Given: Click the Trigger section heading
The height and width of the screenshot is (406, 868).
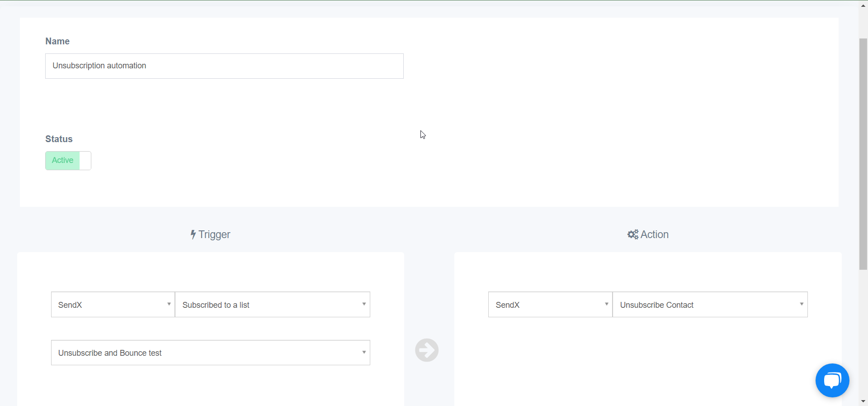Looking at the screenshot, I should tap(211, 234).
